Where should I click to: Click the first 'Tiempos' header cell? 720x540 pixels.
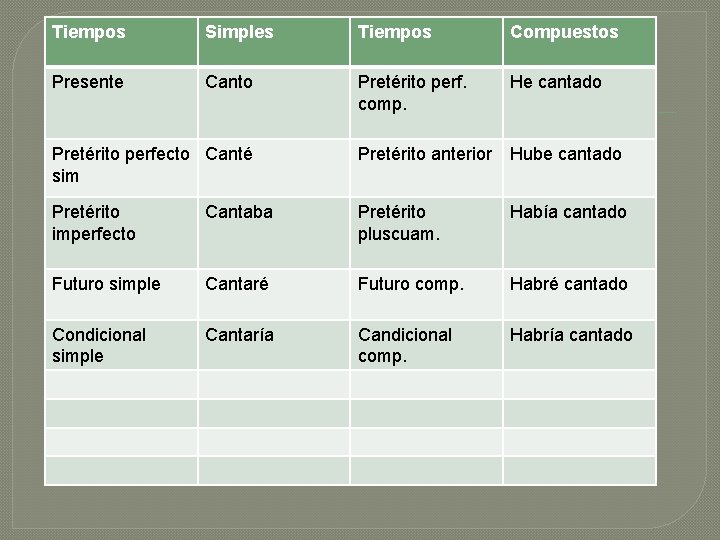pos(121,41)
